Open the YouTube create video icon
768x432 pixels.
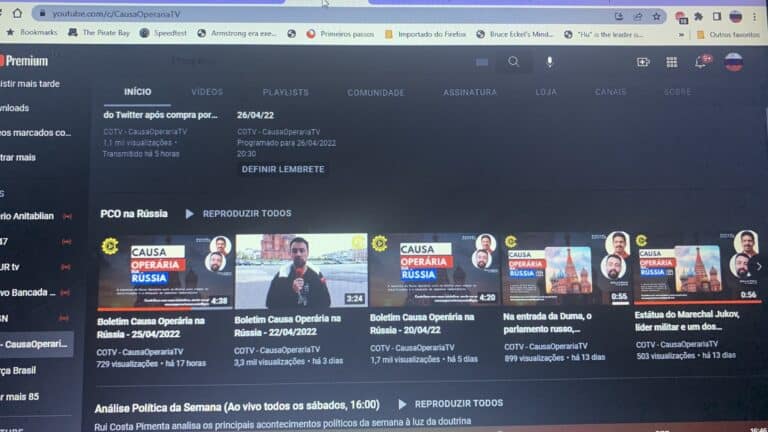tap(643, 62)
